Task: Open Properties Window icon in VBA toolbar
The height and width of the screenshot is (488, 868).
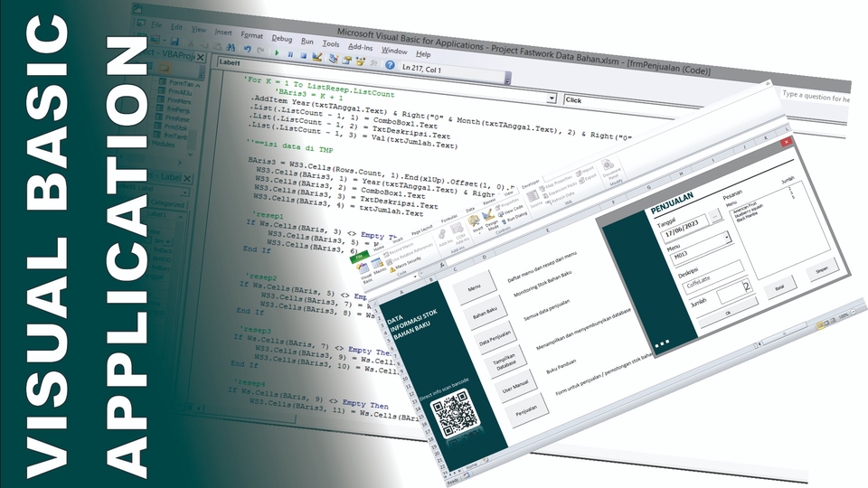Action: [346, 61]
